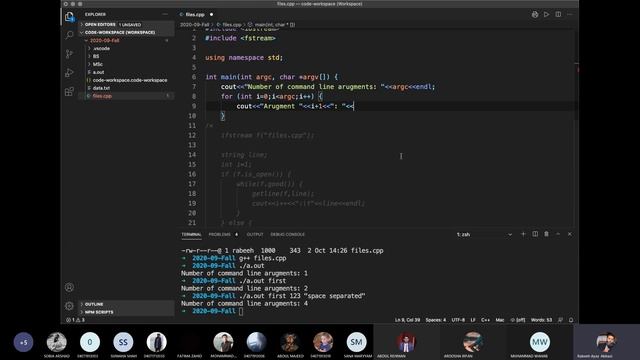Maximize the terminal panel with caret icon
The height and width of the screenshot is (360, 640).
pos(558,234)
